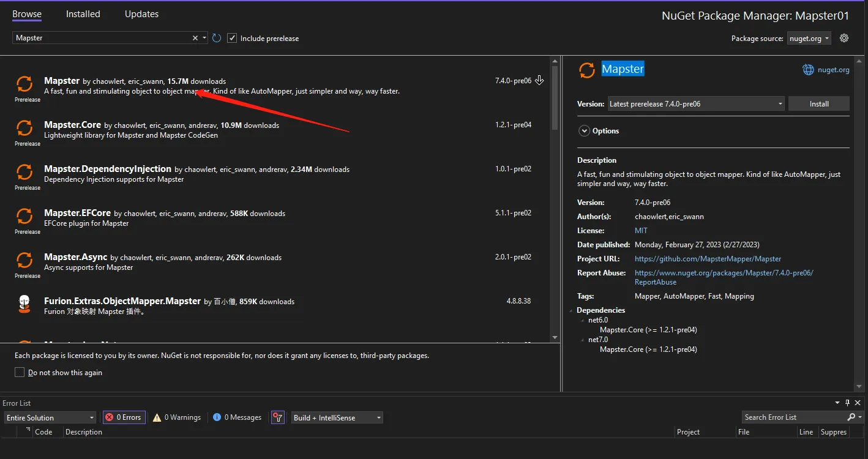
Task: Click the Furion.Extras.ObjectMapper.Mapster package icon
Action: pos(24,304)
